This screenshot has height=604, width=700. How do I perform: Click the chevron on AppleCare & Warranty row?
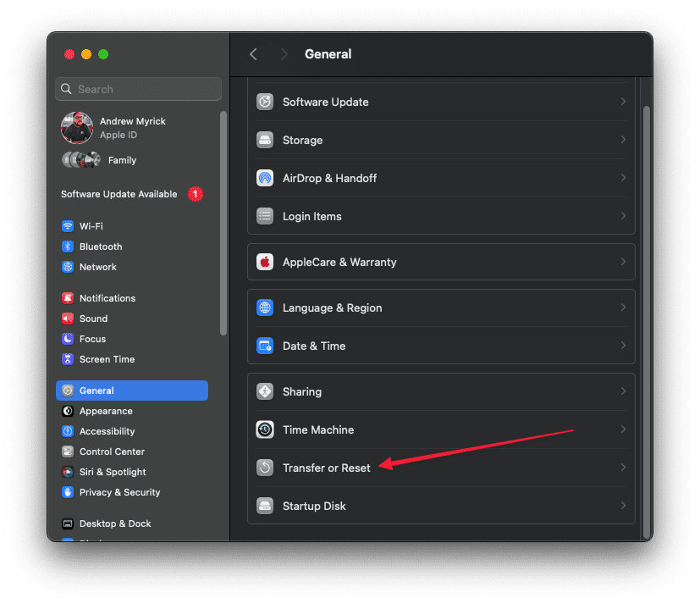(623, 262)
